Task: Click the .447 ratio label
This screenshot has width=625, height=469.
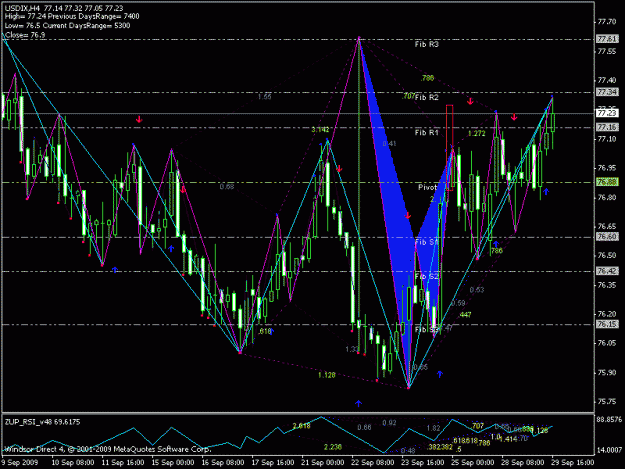Action: (465, 315)
